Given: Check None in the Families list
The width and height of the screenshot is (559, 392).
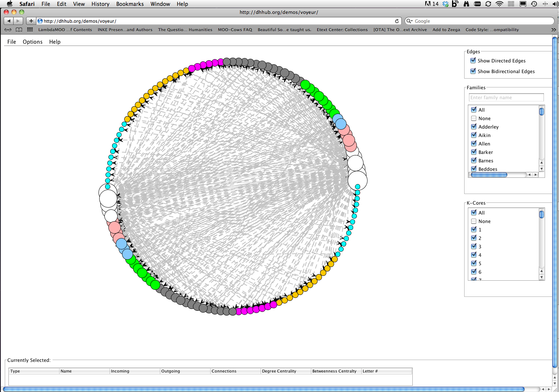Looking at the screenshot, I should [x=474, y=118].
